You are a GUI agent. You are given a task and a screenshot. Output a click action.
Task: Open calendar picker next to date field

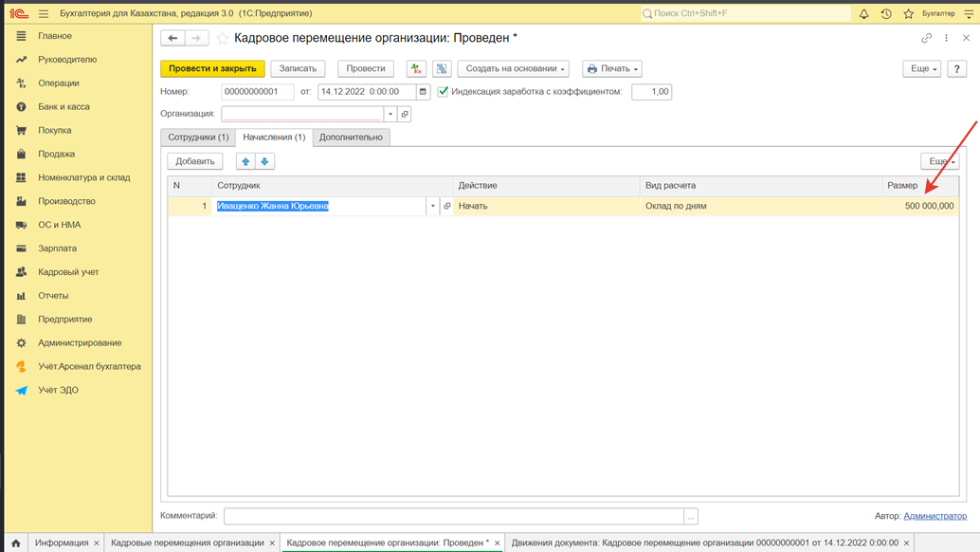[423, 92]
